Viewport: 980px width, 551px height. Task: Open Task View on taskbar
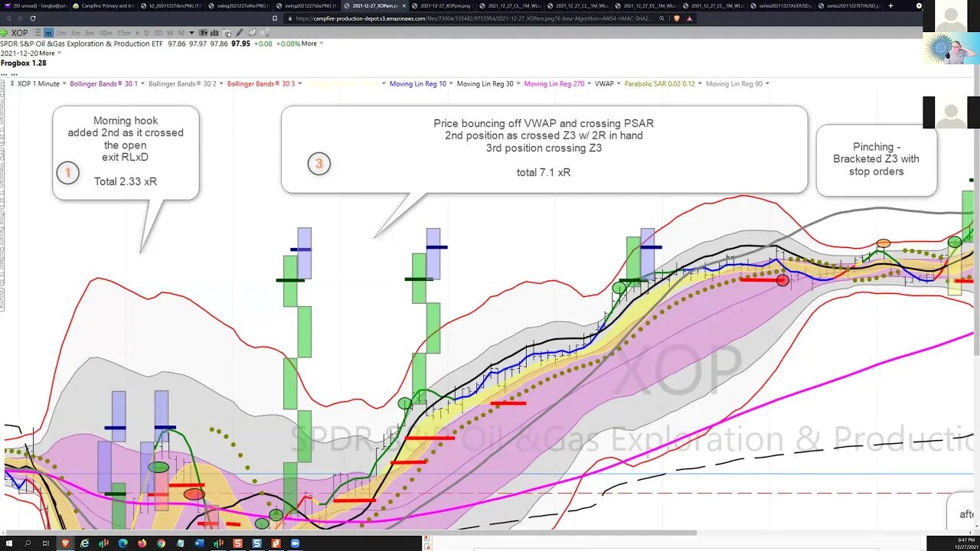(x=46, y=543)
